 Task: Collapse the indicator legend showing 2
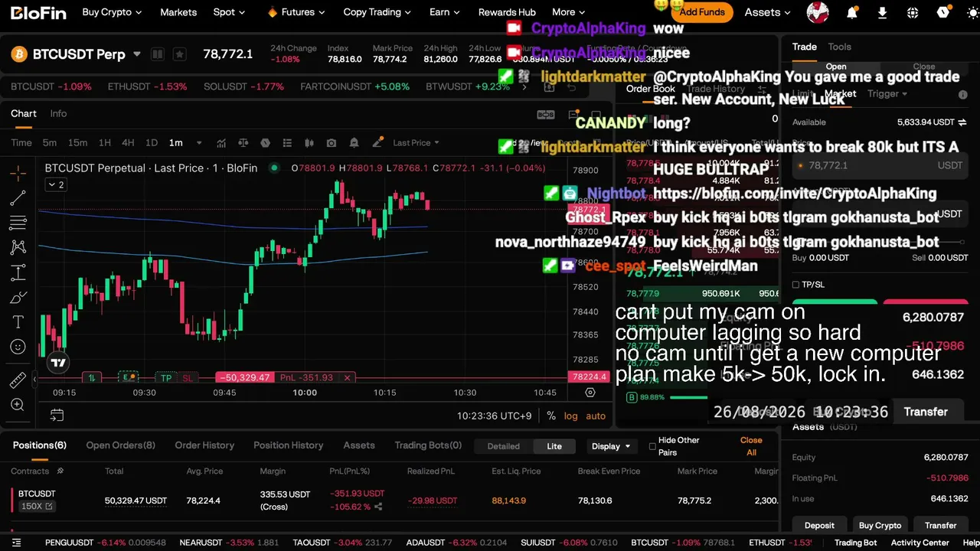pos(55,184)
